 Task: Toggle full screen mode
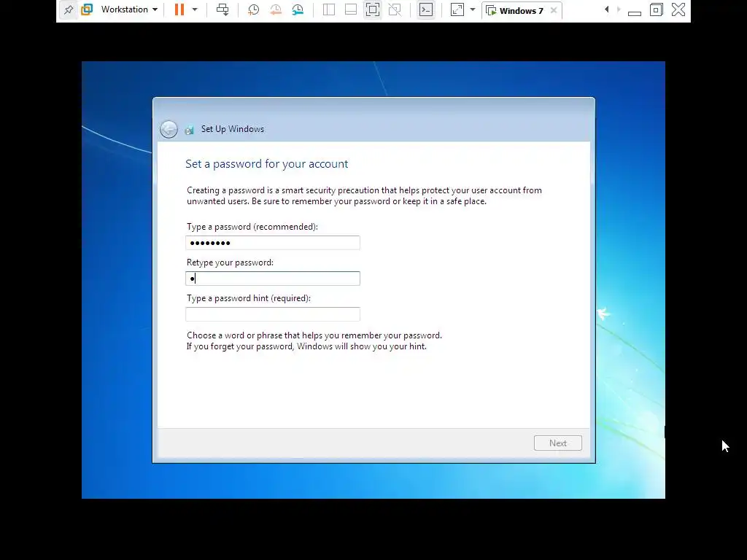coord(373,9)
